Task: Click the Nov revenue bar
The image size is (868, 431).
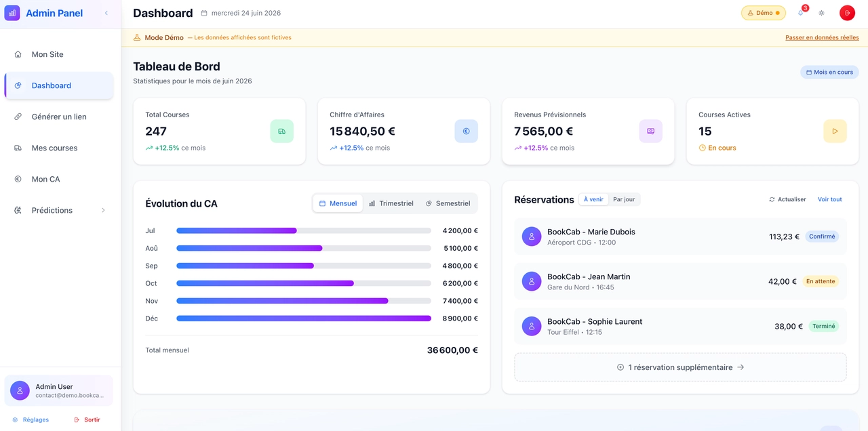Action: point(304,301)
